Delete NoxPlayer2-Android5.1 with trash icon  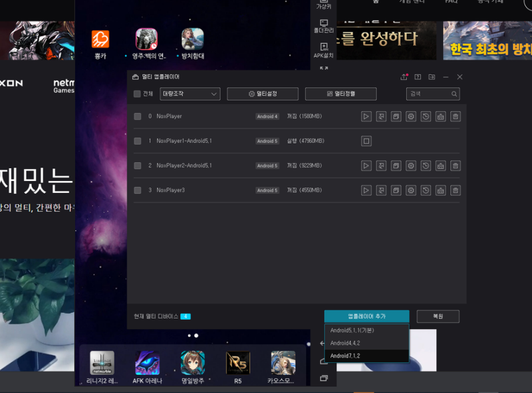pos(456,166)
